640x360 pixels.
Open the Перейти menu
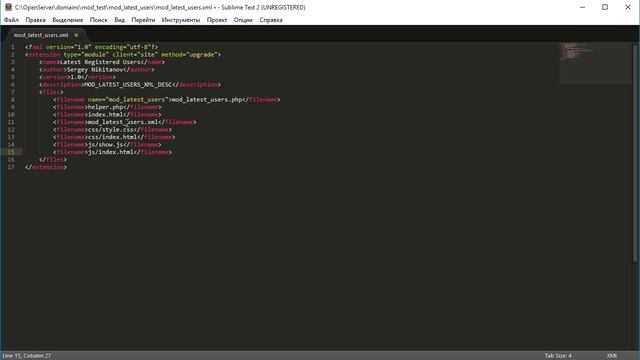143,20
